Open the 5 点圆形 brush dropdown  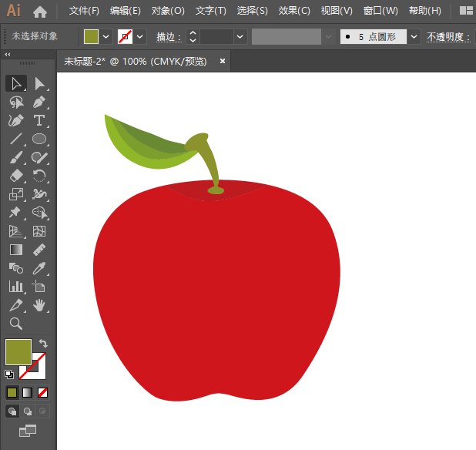pyautogui.click(x=414, y=36)
